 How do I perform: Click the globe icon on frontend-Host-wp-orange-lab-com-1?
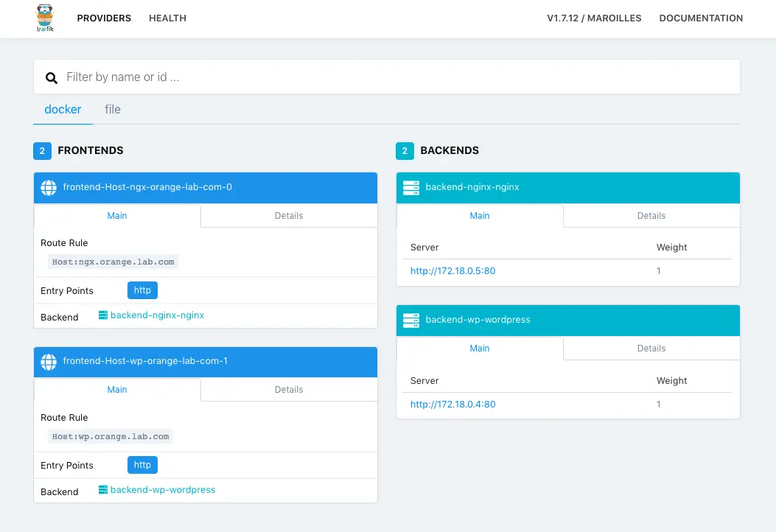click(48, 362)
